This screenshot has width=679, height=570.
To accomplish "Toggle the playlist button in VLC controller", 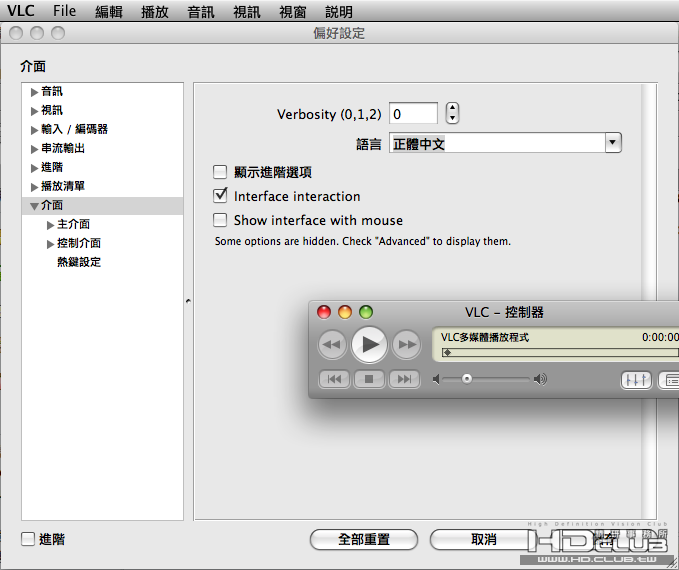I will click(669, 381).
